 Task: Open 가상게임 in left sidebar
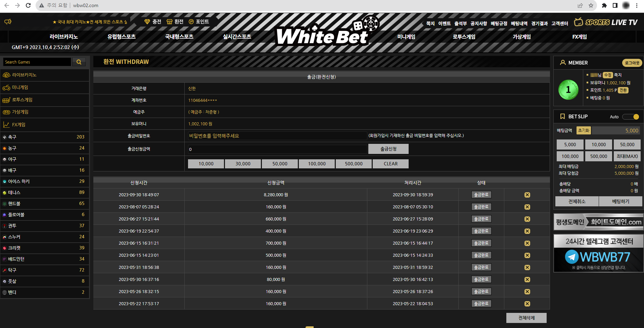tap(45, 112)
